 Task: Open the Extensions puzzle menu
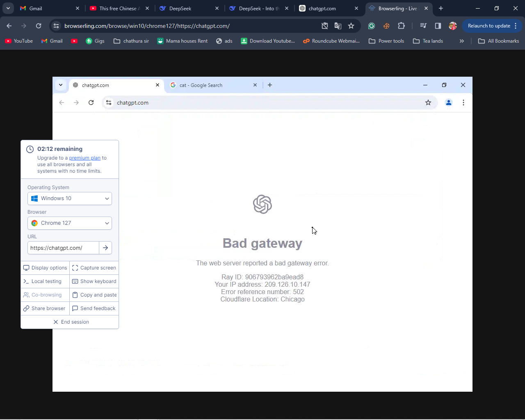tap(401, 26)
